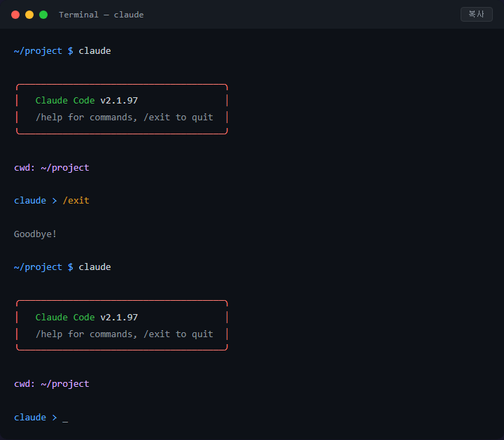Screen dimensions: 504x440
Task: Click the red close window dot
Action: 15,15
